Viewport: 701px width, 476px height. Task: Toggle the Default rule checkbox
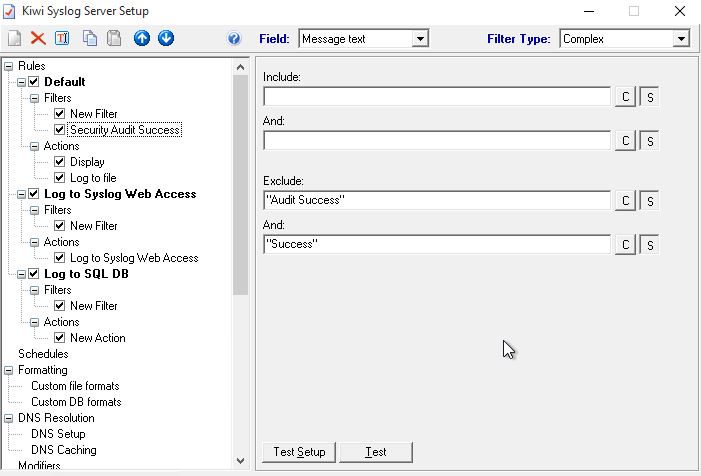click(x=34, y=82)
